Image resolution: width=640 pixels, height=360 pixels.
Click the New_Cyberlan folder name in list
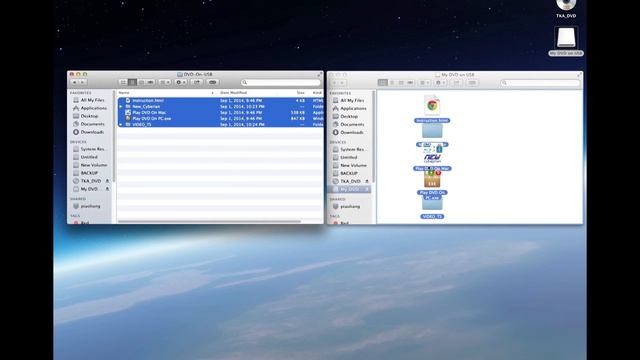pyautogui.click(x=146, y=107)
